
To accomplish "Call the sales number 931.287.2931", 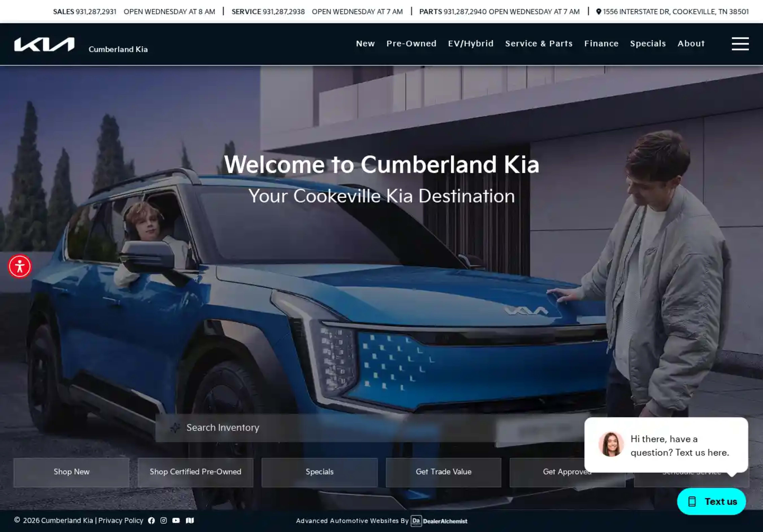I will [96, 12].
